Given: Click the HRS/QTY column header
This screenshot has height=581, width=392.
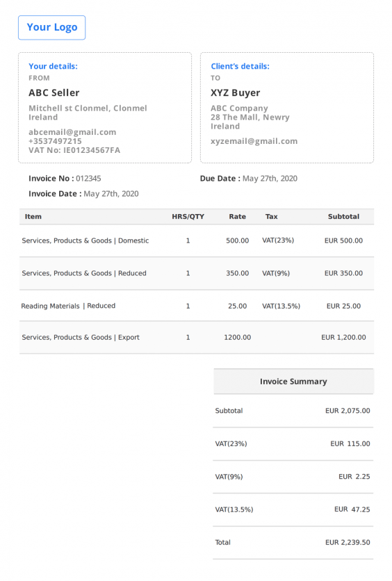Looking at the screenshot, I should point(188,217).
